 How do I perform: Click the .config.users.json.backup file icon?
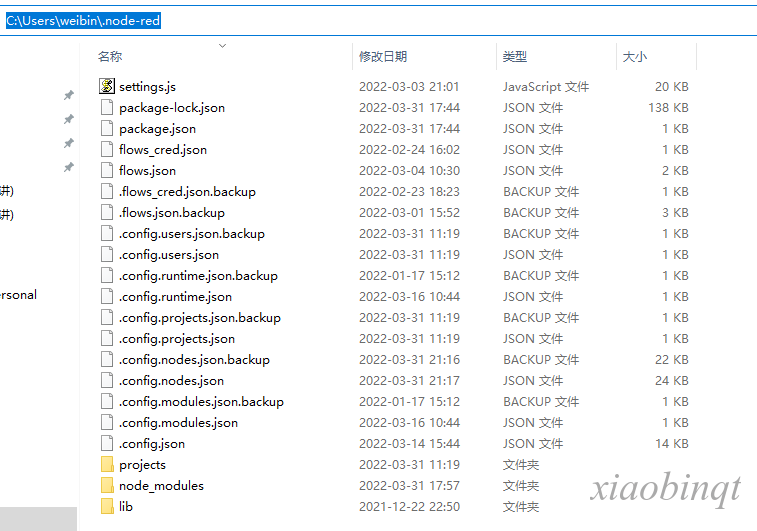pyautogui.click(x=107, y=233)
